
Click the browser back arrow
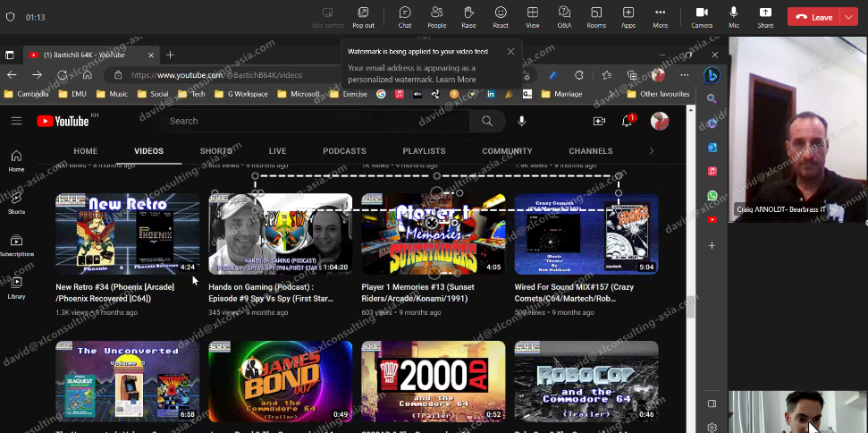tap(12, 75)
